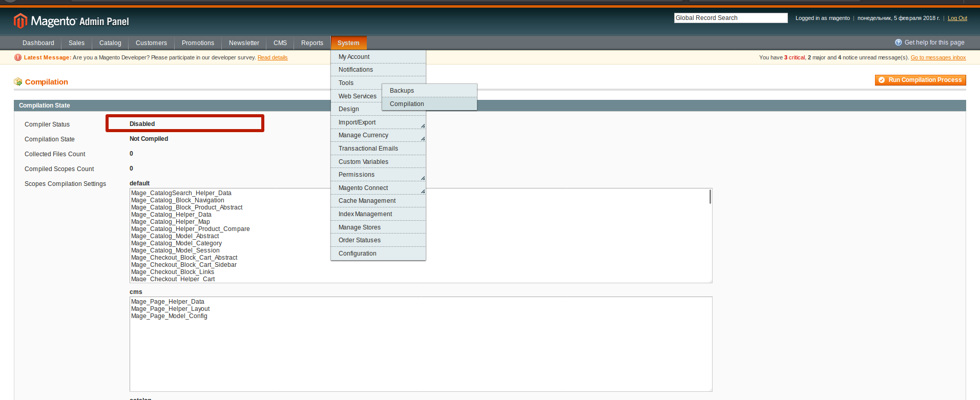Click the Disabled compiler status value
Screen dimensions: 980x400
click(x=142, y=124)
